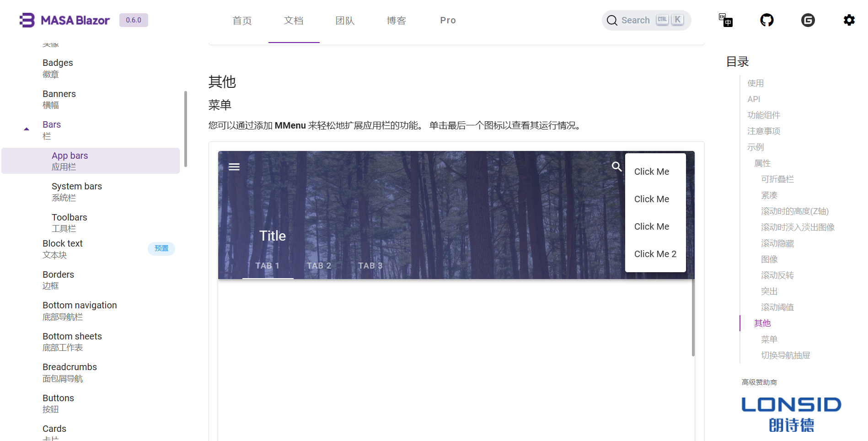Click the search magnifier inside the search box
Image resolution: width=868 pixels, height=441 pixels.
[612, 20]
